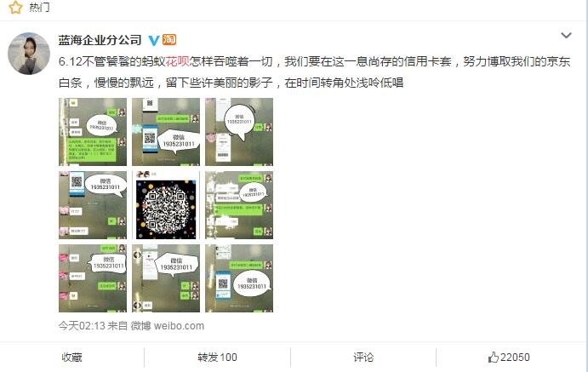Click 转发 100 to repost
Image resolution: width=588 pixels, height=372 pixels.
point(218,358)
